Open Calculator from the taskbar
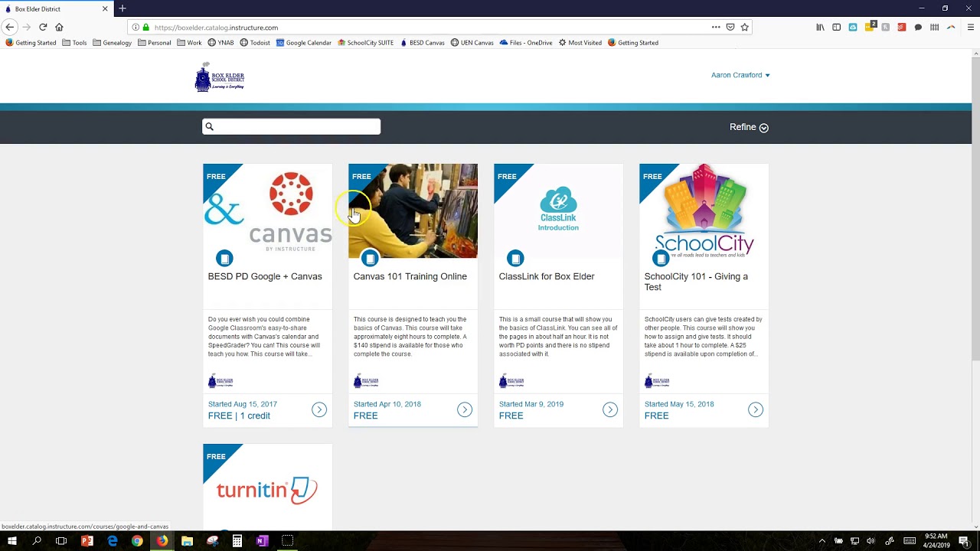Screen dimensions: 980x551 [x=237, y=541]
